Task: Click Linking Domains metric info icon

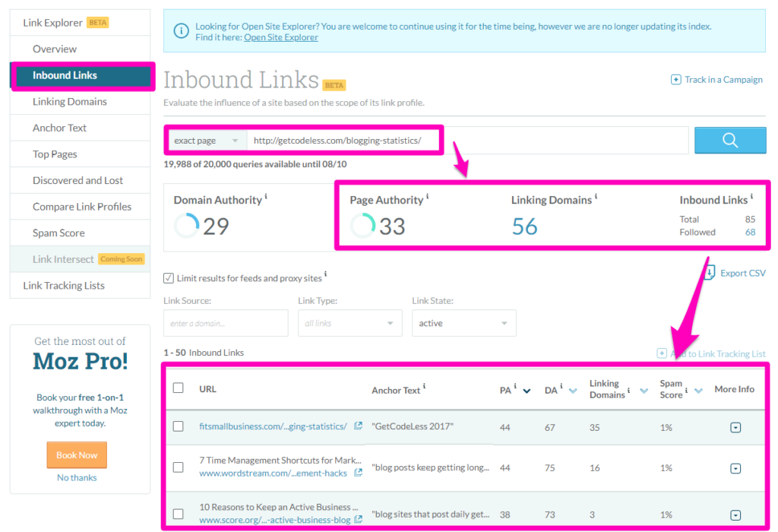Action: tap(596, 197)
